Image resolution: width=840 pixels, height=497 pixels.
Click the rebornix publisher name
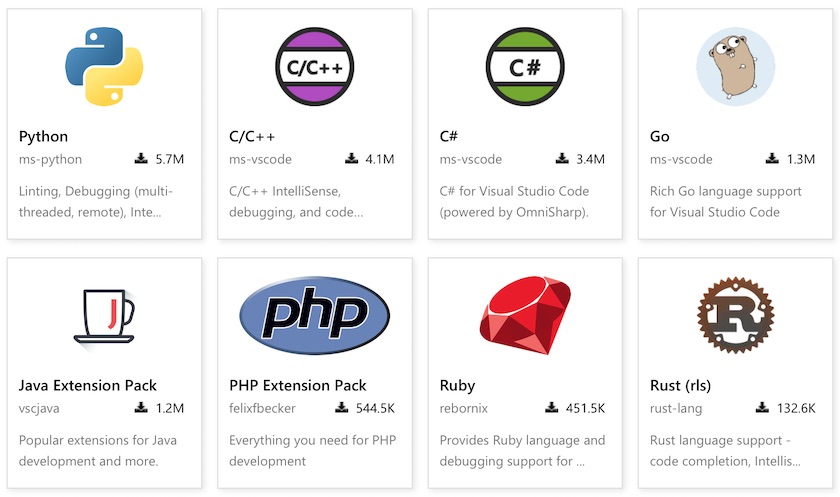click(464, 408)
